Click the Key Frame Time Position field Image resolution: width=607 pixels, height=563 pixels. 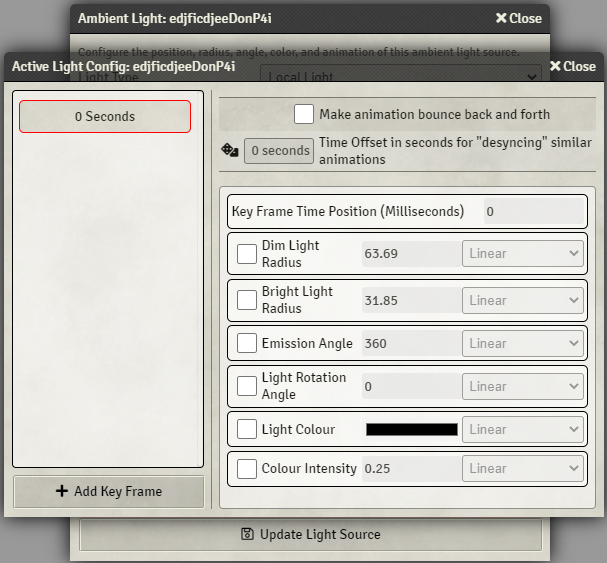tap(534, 211)
